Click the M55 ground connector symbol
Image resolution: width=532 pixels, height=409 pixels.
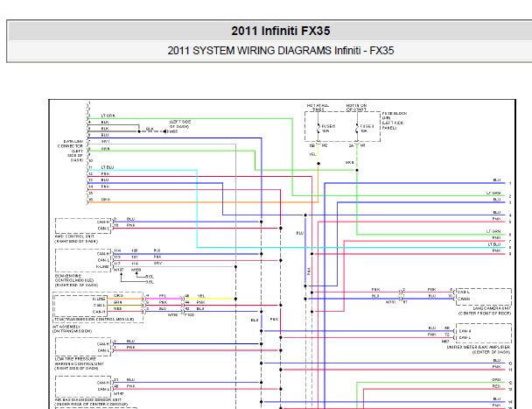click(165, 131)
